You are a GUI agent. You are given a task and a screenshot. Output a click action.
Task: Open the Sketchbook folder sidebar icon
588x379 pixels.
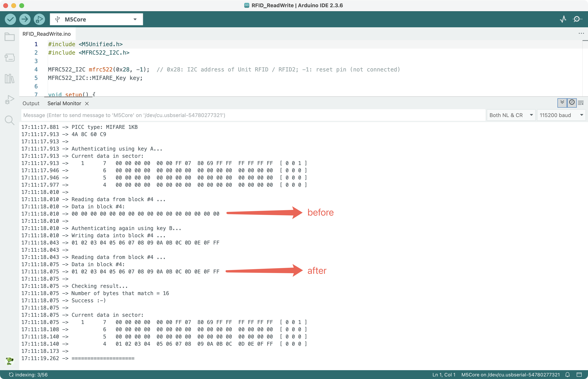(x=10, y=37)
